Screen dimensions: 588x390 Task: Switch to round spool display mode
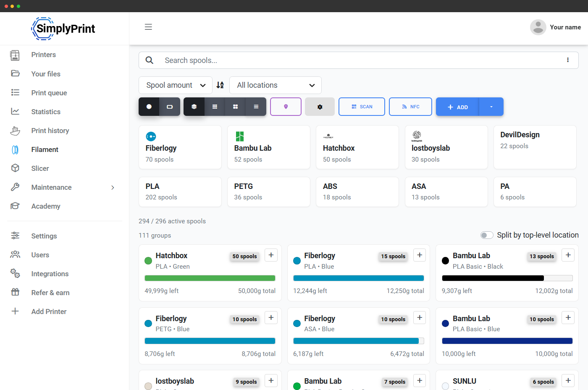pyautogui.click(x=149, y=107)
